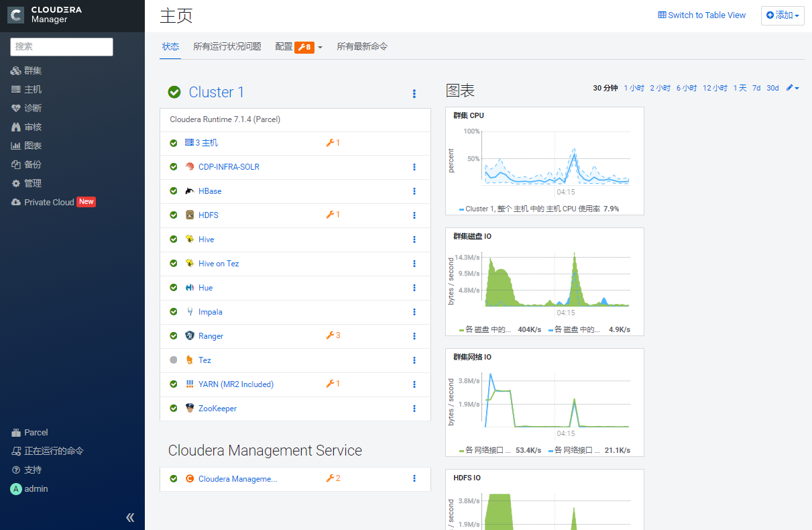Open Cloudera Management Service link
The width and height of the screenshot is (812, 530).
tap(237, 479)
